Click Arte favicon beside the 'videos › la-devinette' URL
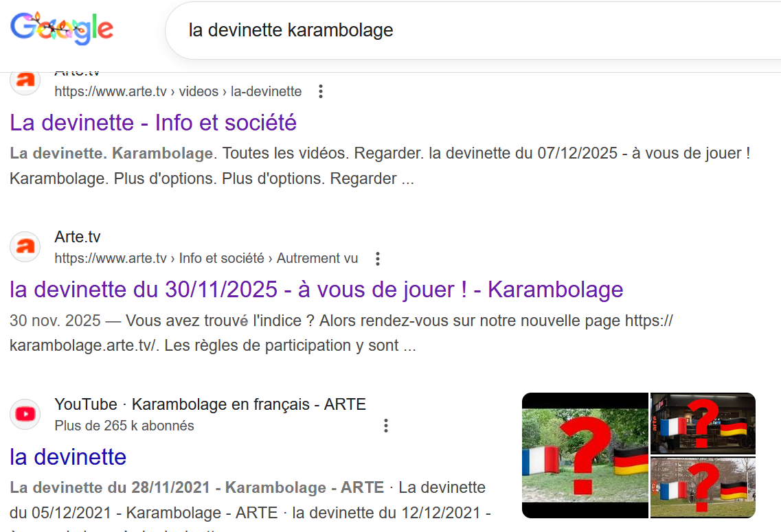The width and height of the screenshot is (781, 532). 25,80
